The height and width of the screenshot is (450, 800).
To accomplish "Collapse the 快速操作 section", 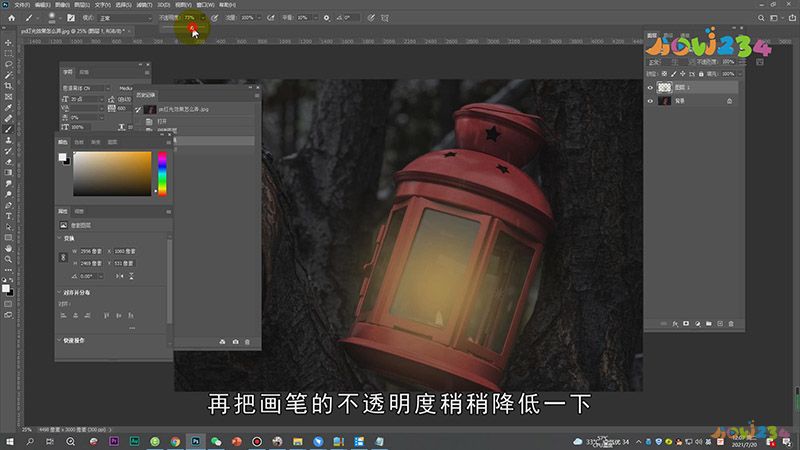I will click(x=60, y=340).
